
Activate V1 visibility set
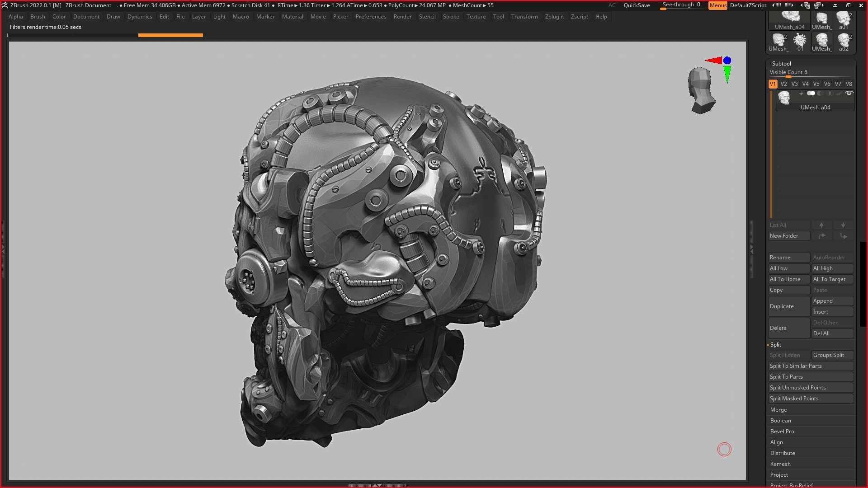pyautogui.click(x=773, y=84)
